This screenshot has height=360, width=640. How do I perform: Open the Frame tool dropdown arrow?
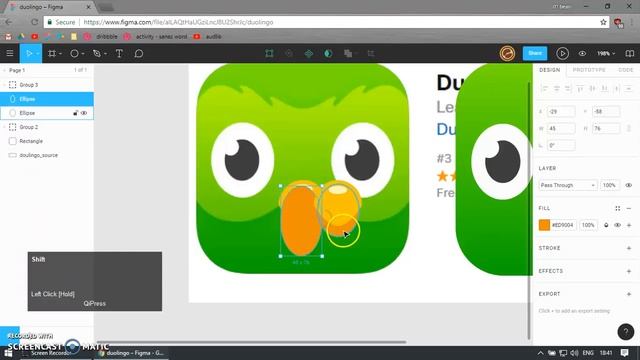[60, 54]
